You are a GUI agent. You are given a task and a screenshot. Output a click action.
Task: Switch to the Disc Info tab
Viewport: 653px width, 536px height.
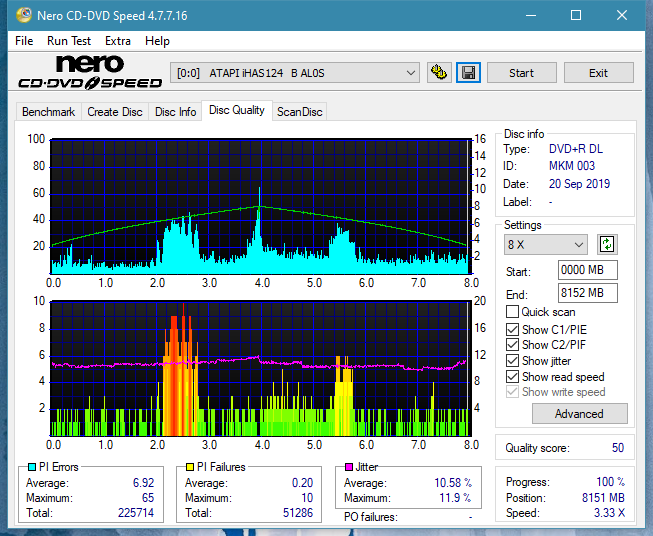(175, 112)
